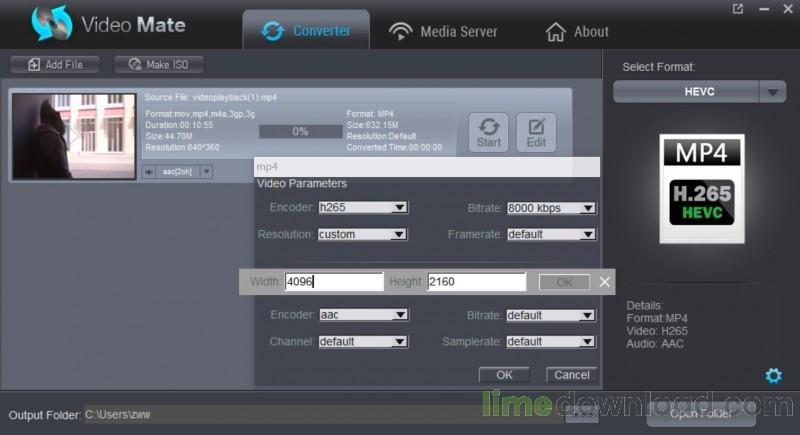Close the width and height bar
The image size is (800, 435).
click(604, 282)
